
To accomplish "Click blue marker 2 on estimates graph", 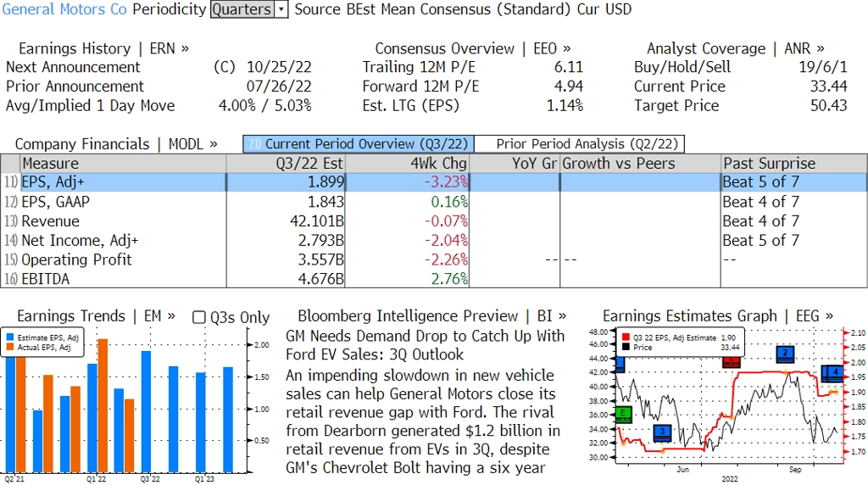I will click(x=785, y=354).
